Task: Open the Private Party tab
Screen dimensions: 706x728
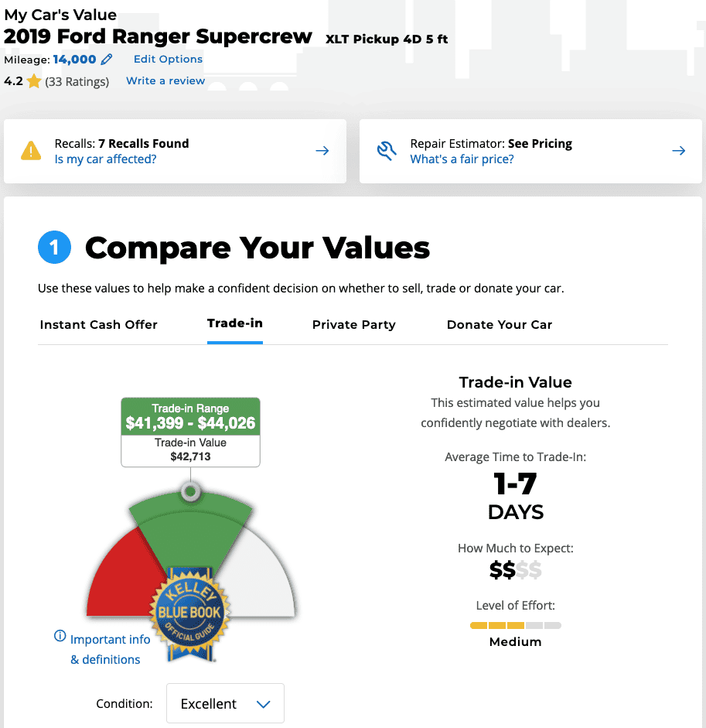Action: (353, 324)
